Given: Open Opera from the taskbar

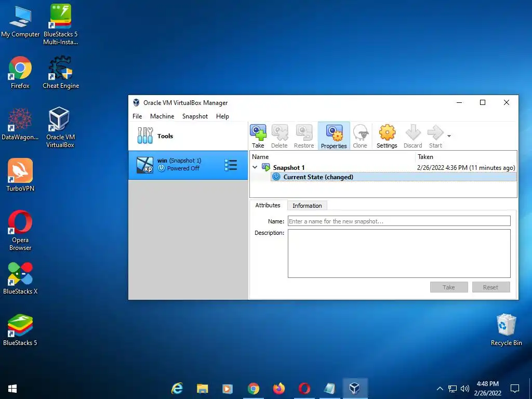Looking at the screenshot, I should [304, 389].
